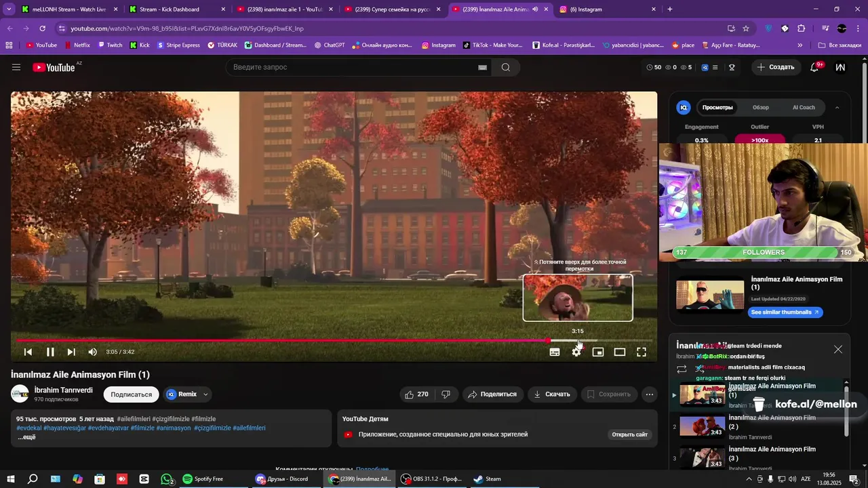Switch to the Просмотры tab in vidIQ panel
This screenshot has height=488, width=868.
pos(717,107)
